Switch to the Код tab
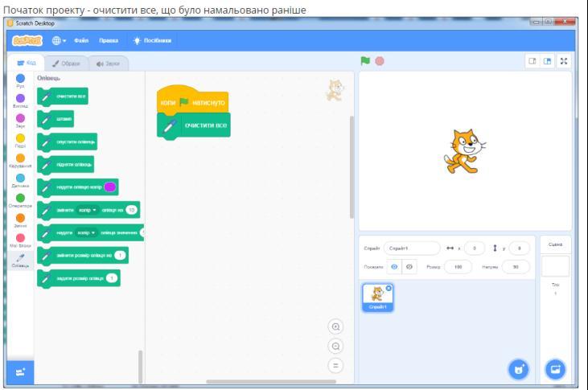 [x=27, y=63]
